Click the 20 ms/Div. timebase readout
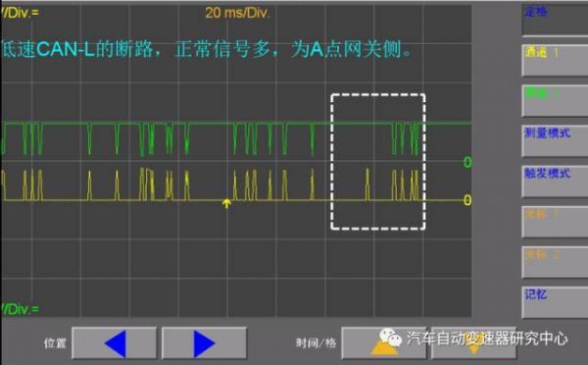Image resolution: width=588 pixels, height=365 pixels. (x=237, y=13)
